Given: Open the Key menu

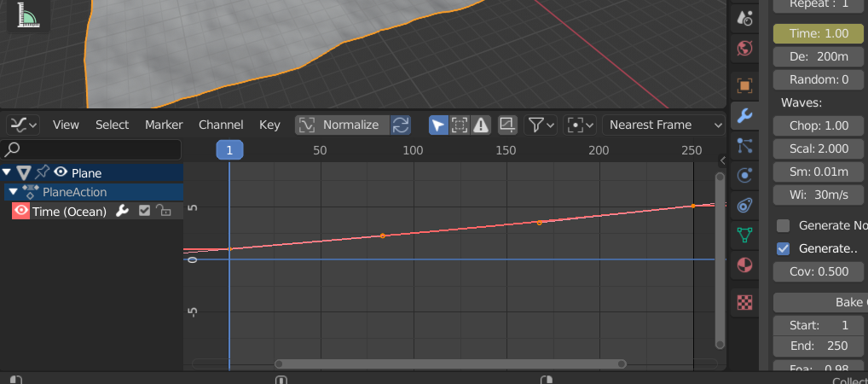Looking at the screenshot, I should tap(269, 125).
